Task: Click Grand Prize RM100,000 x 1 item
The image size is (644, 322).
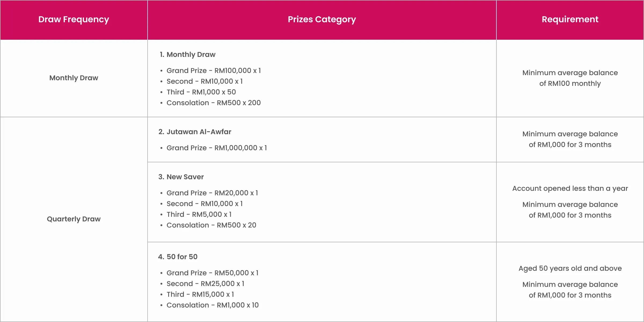Action: pos(214,71)
